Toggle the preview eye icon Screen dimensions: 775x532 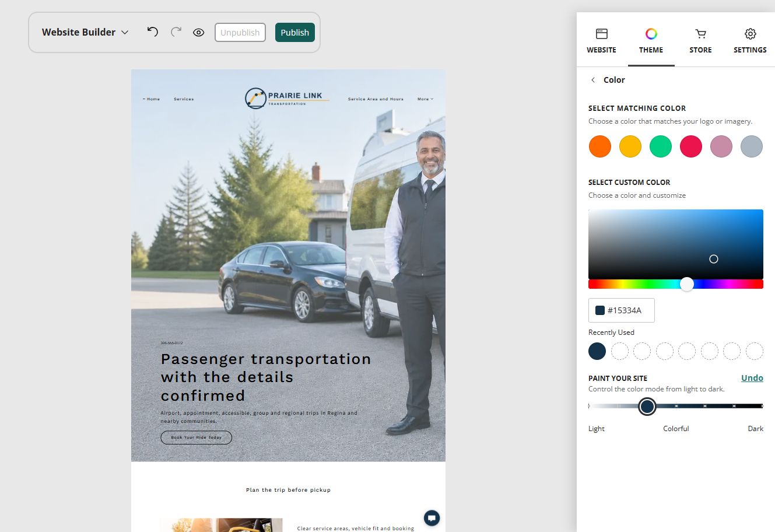[199, 33]
